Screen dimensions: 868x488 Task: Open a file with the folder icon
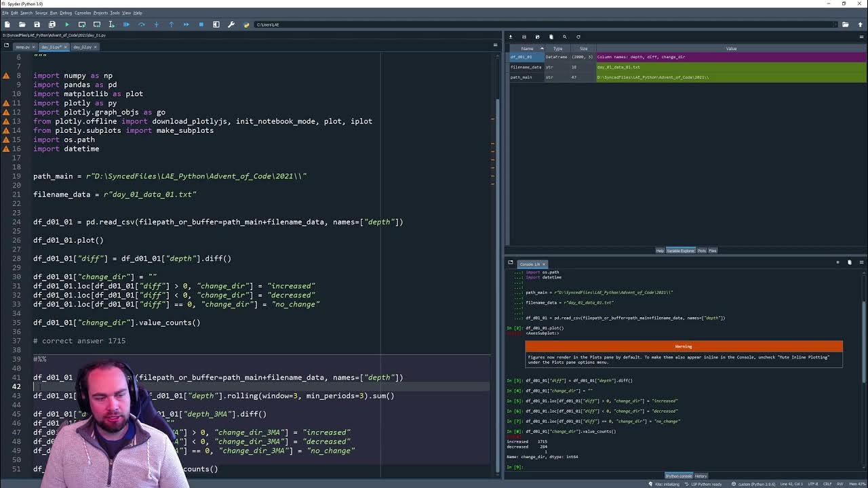22,24
